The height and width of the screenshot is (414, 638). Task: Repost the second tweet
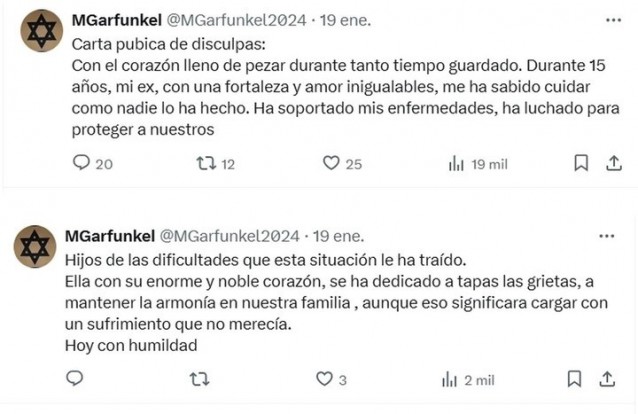coord(200,380)
